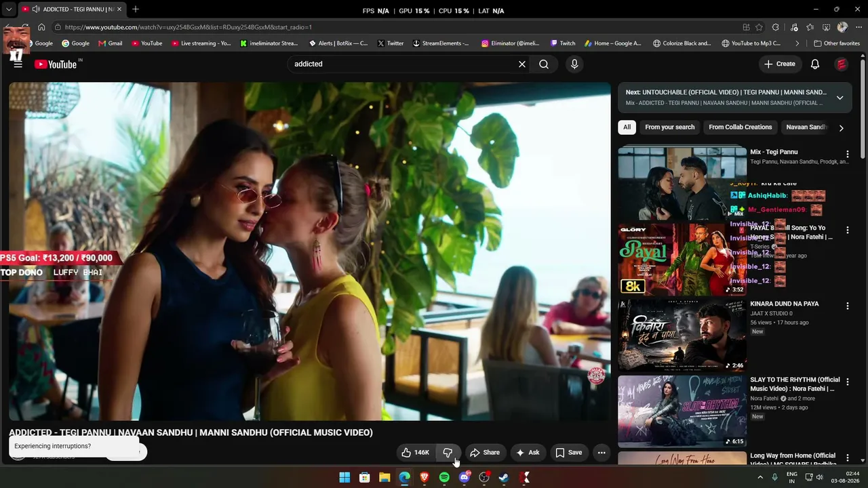Run search with the magnifier icon

(x=544, y=64)
